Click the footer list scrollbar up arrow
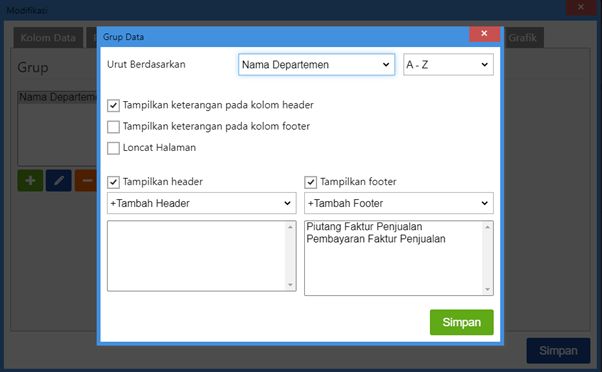Viewport: 602px width, 372px height. (x=488, y=227)
